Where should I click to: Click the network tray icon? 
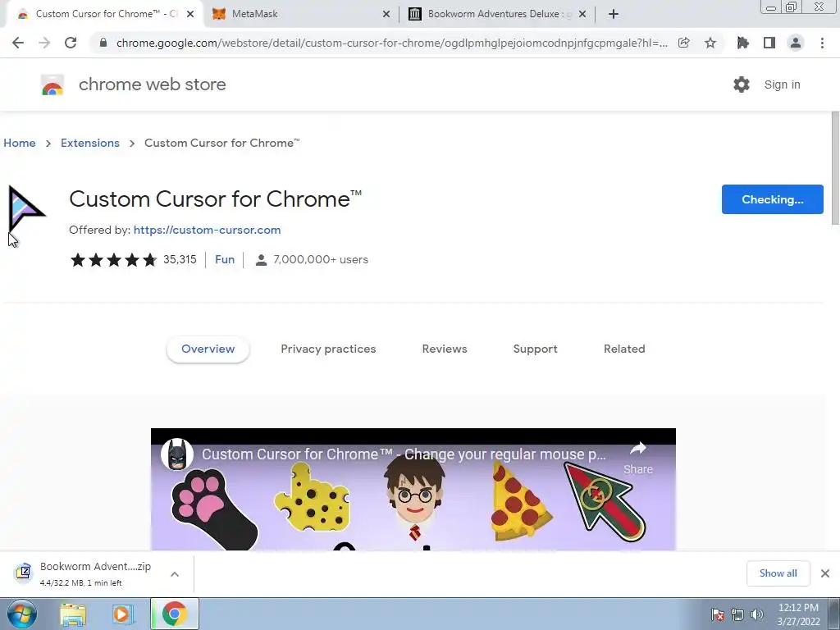737,614
